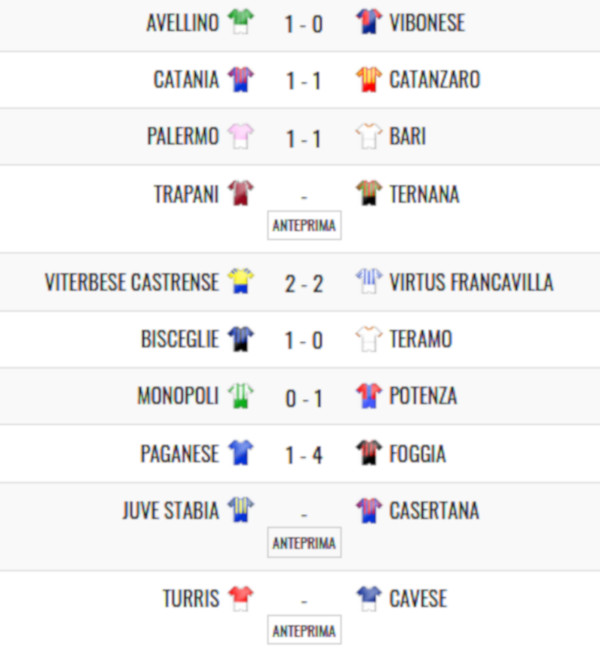Click the Viterbese Castrense yellow jersey icon
Screen dimensions: 600x649
pyautogui.click(x=240, y=282)
